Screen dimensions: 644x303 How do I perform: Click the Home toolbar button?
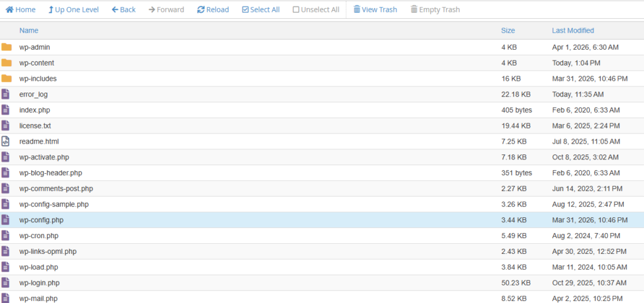21,9
